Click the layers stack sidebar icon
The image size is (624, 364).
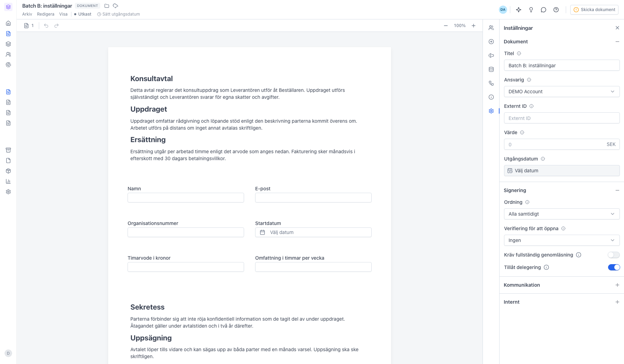8,44
